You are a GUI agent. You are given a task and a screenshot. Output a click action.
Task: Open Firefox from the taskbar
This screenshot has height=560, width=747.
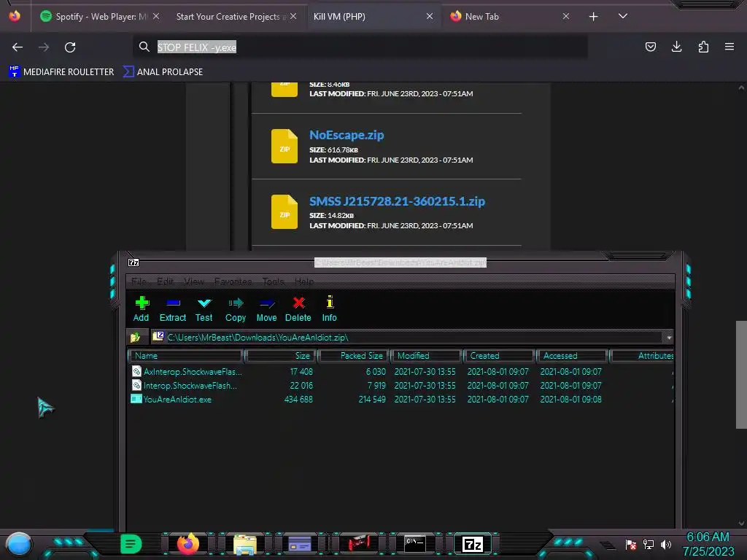tap(187, 544)
